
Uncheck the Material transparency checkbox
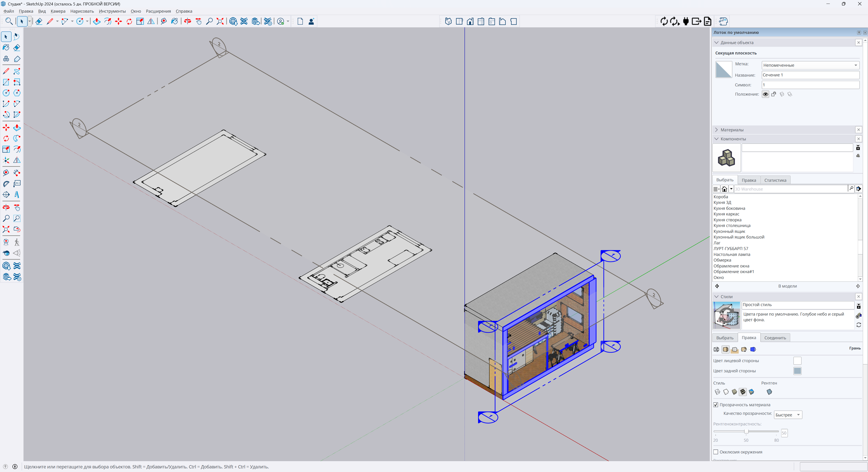[716, 405]
